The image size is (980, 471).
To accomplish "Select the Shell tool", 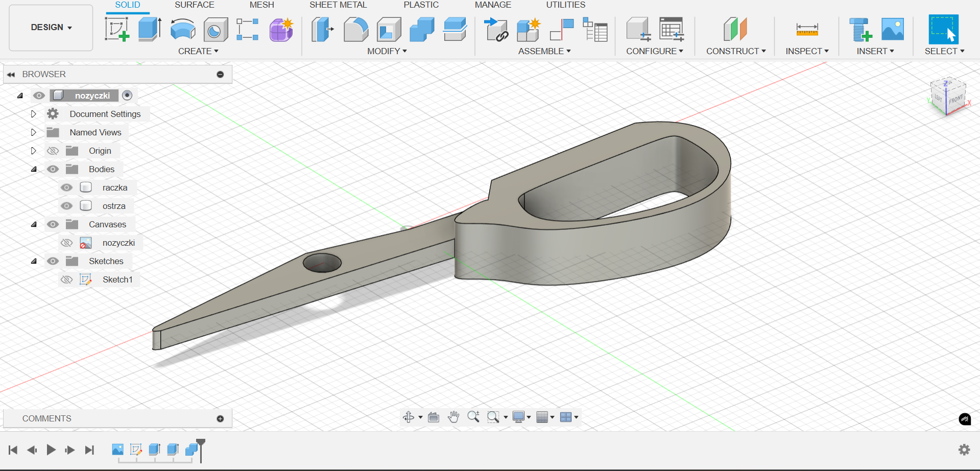I will 389,29.
